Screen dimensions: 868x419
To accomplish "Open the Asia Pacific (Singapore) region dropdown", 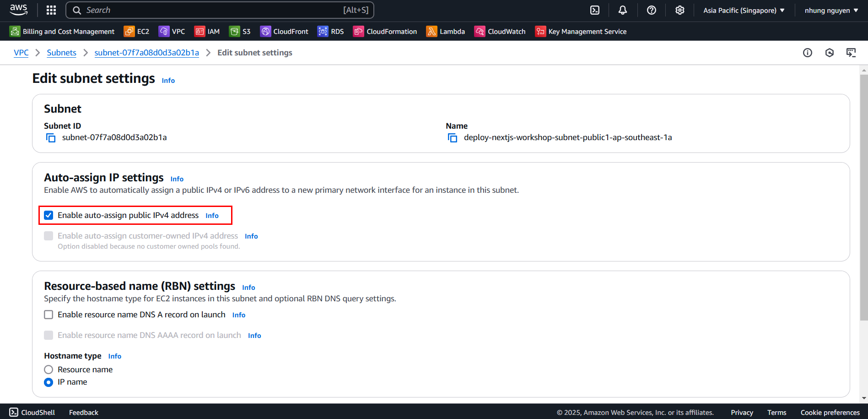I will click(744, 10).
